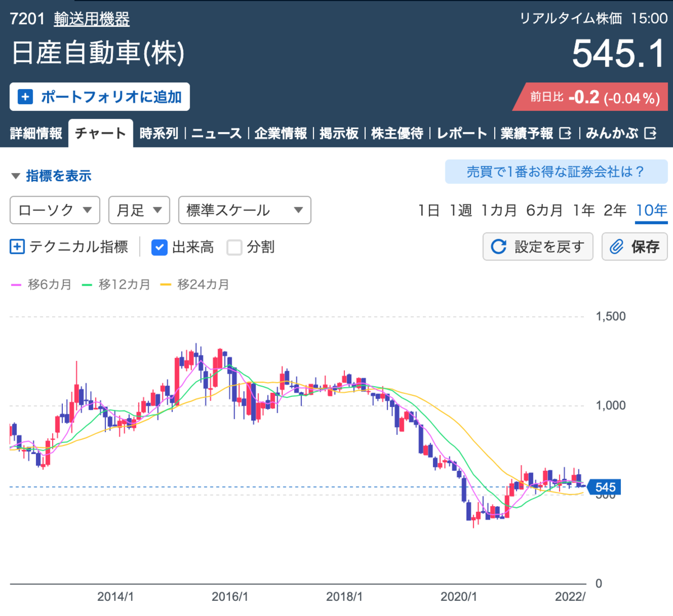Screen dimensions: 673x616
Task: Click the 輸送用機器 sector link
Action: pyautogui.click(x=92, y=19)
